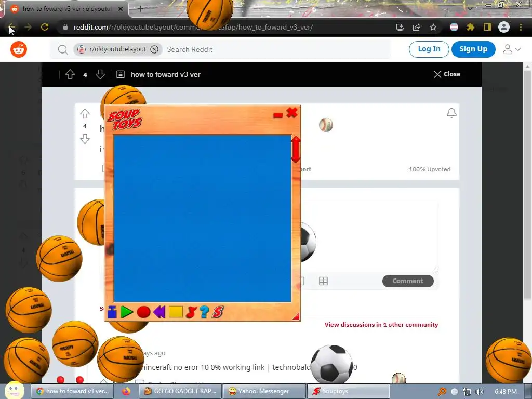
Task: Expand the Reddit user dropdown menu
Action: [512, 49]
